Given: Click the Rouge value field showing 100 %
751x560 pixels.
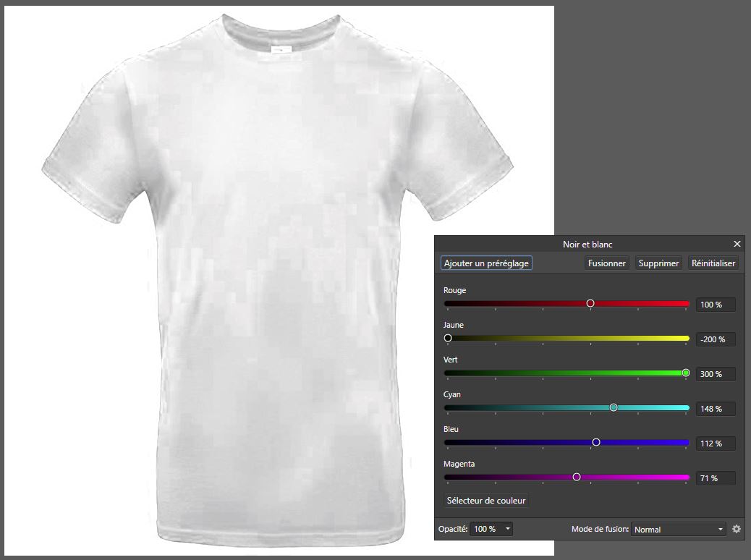Looking at the screenshot, I should (x=716, y=305).
